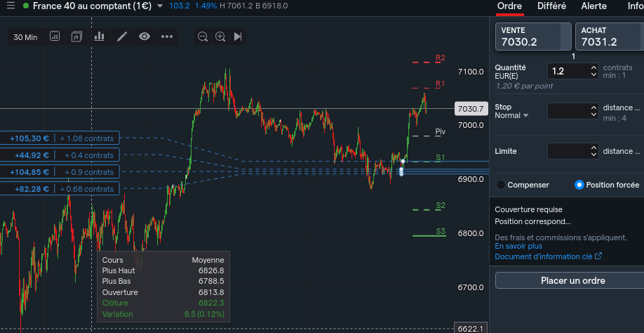
Task: Click the S2 support pivot label
Action: (441, 205)
